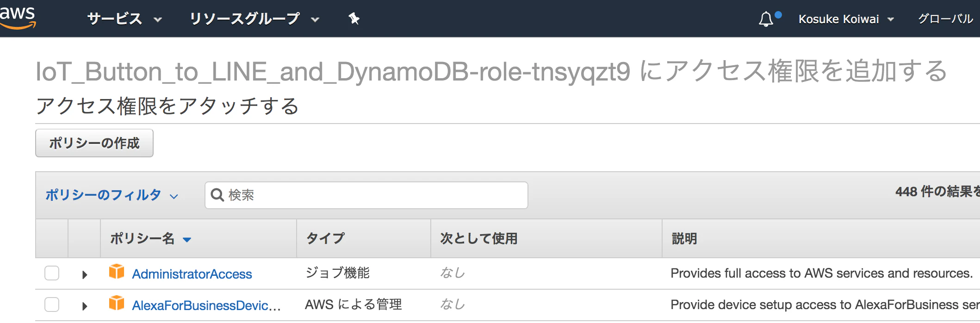The image size is (980, 323).
Task: Click なし in the AlexaForBusinessDevic... row
Action: [x=453, y=304]
